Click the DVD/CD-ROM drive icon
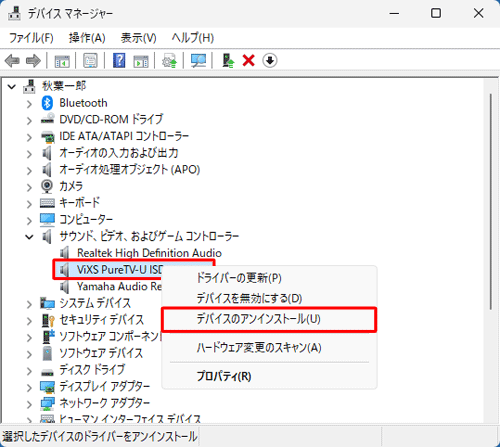This screenshot has width=500, height=447. 47,119
